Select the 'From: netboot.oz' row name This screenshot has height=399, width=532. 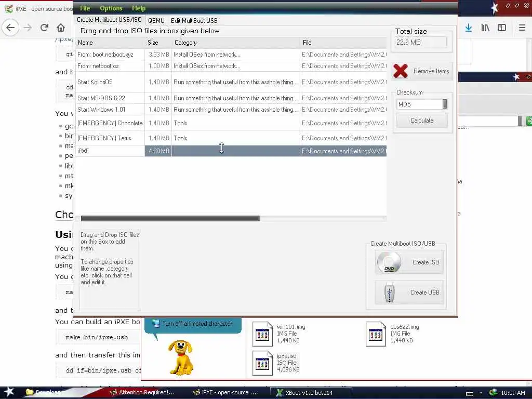click(x=98, y=66)
